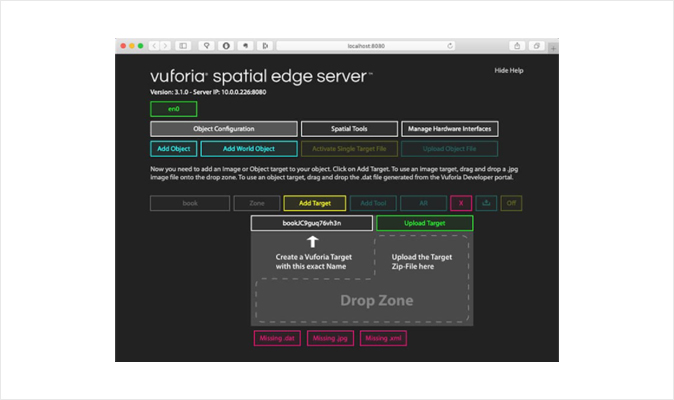
Task: Open Manage Hardware Interfaces tab
Action: (450, 128)
